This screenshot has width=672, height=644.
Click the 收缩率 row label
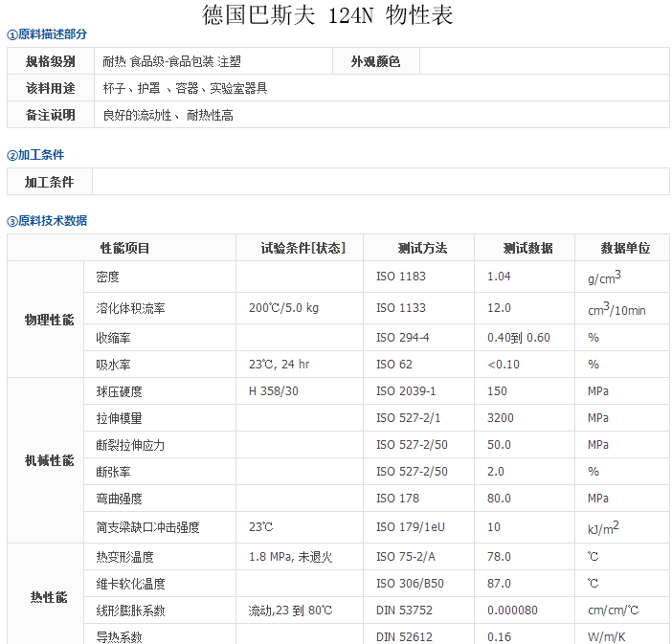click(x=113, y=338)
